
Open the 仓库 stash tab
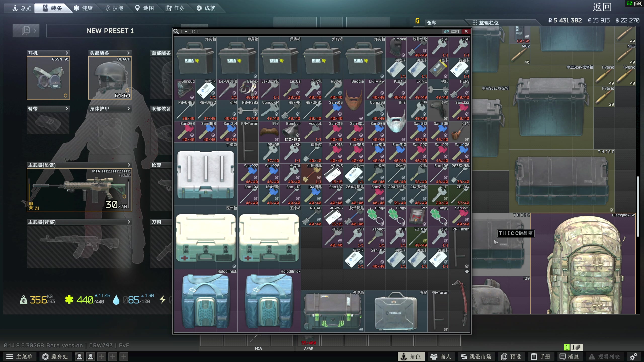(431, 23)
